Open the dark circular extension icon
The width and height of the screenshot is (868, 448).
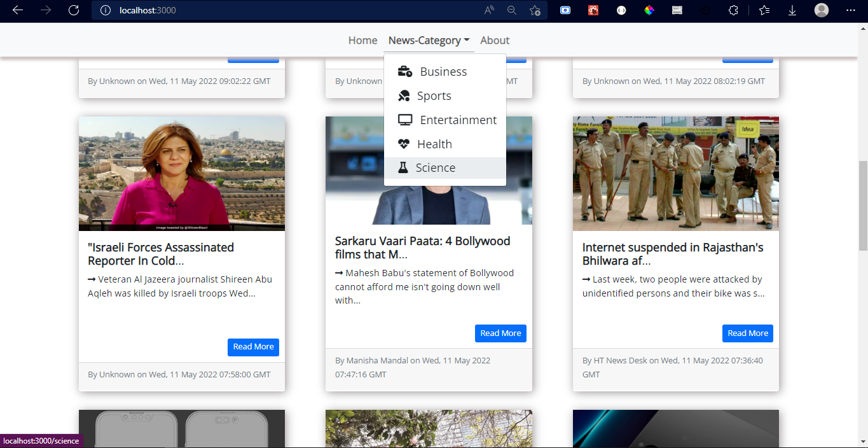click(x=705, y=10)
